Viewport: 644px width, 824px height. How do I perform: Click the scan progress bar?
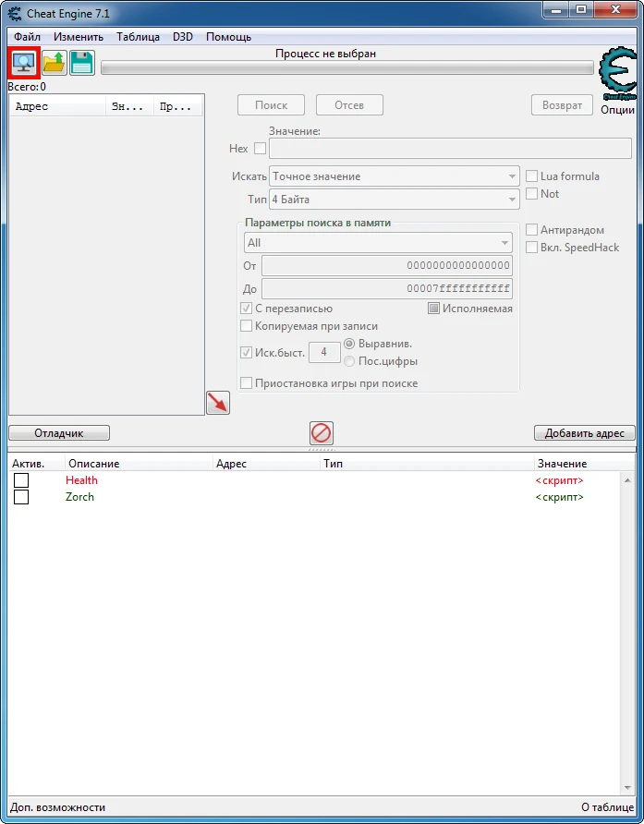tap(347, 67)
